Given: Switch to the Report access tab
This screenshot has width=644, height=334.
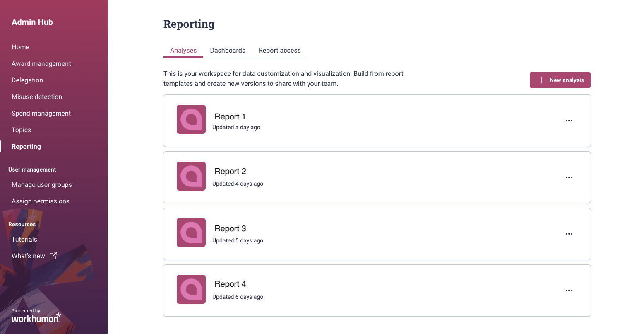Looking at the screenshot, I should click(280, 51).
